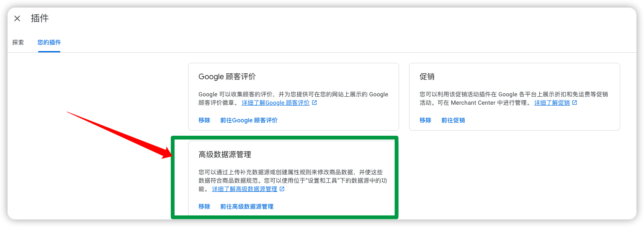Click the 插件 page heading

[x=40, y=18]
